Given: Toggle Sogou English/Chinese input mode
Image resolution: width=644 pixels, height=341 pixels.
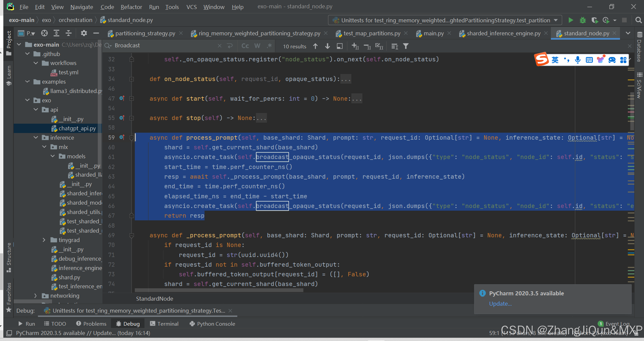Looking at the screenshot, I should (555, 60).
